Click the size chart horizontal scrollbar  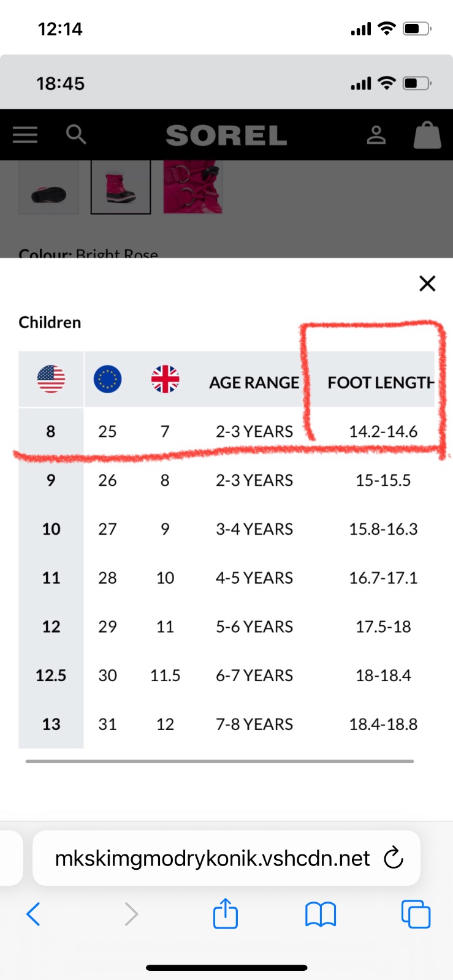click(219, 761)
